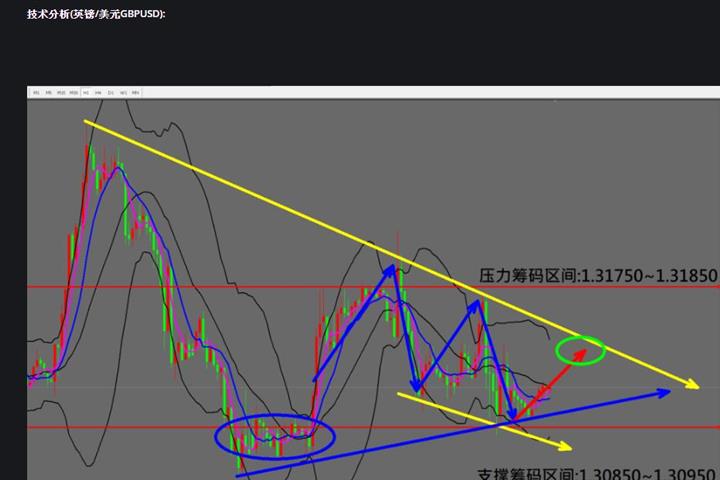Viewport: 720px width, 480px height.
Task: Click the 技术分析 GBPUSD heading text
Action: [96, 14]
